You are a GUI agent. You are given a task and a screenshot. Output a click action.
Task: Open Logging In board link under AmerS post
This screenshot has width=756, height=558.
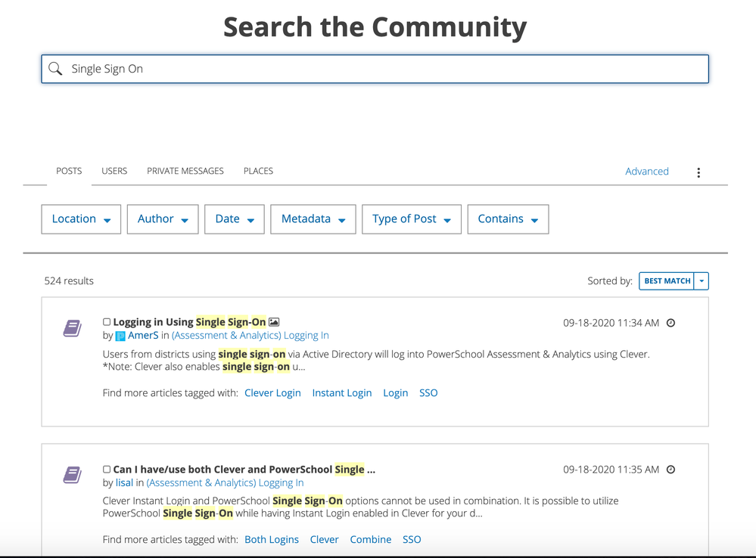[x=250, y=336]
